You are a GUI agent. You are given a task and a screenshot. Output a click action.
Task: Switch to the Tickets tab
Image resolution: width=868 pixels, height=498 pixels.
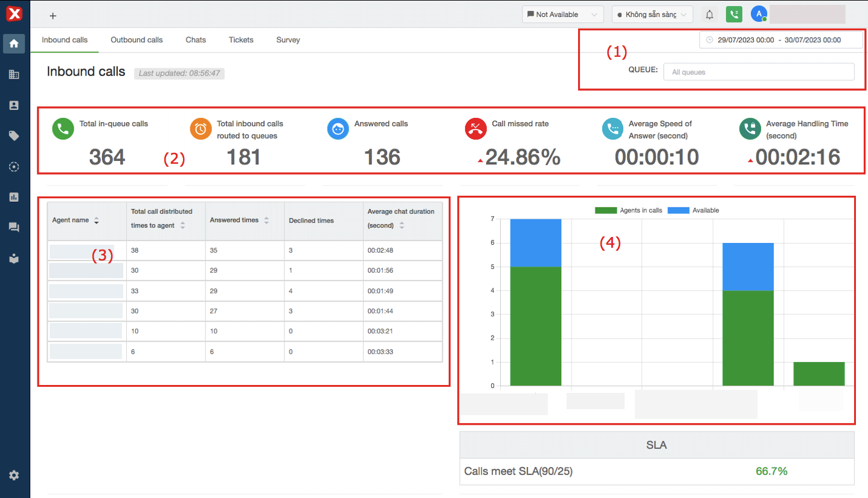coord(241,40)
